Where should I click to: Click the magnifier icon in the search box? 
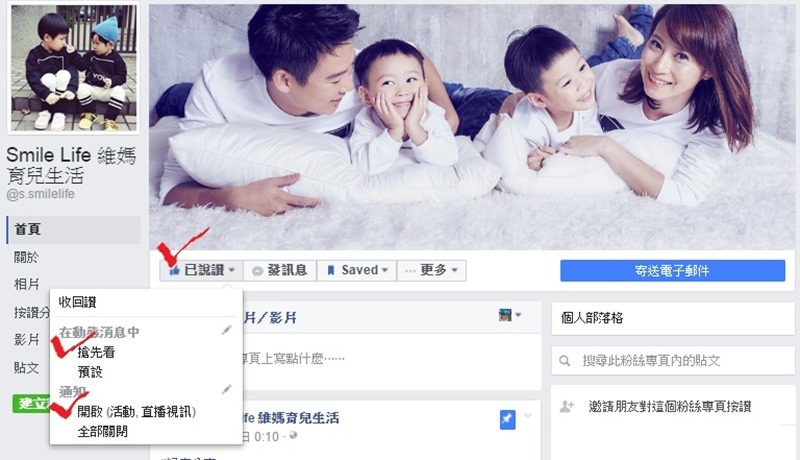click(564, 361)
